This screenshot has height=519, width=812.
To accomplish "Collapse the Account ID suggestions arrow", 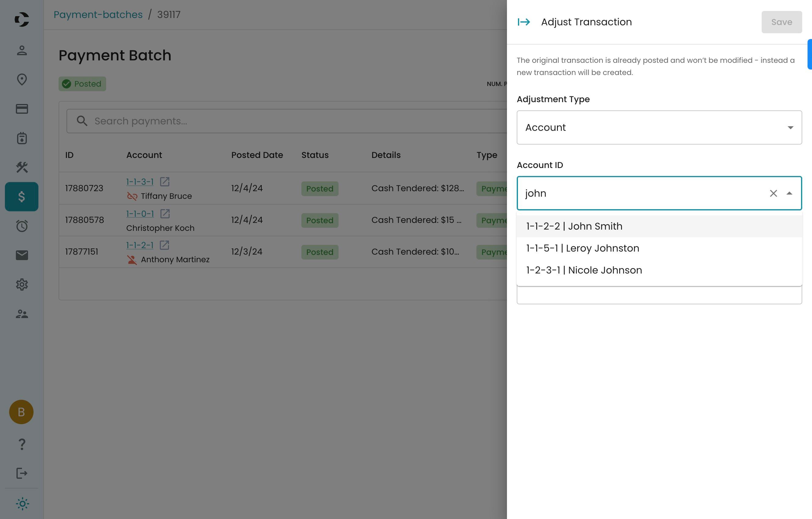I will pos(789,193).
